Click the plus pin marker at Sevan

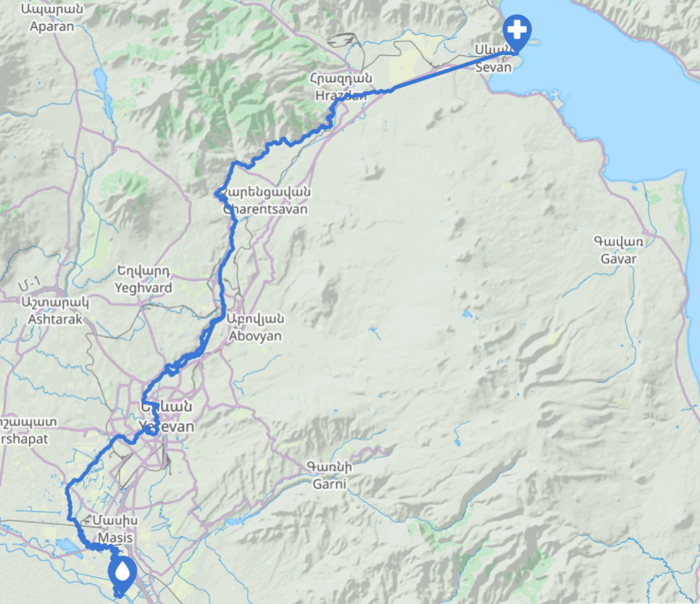point(517,32)
